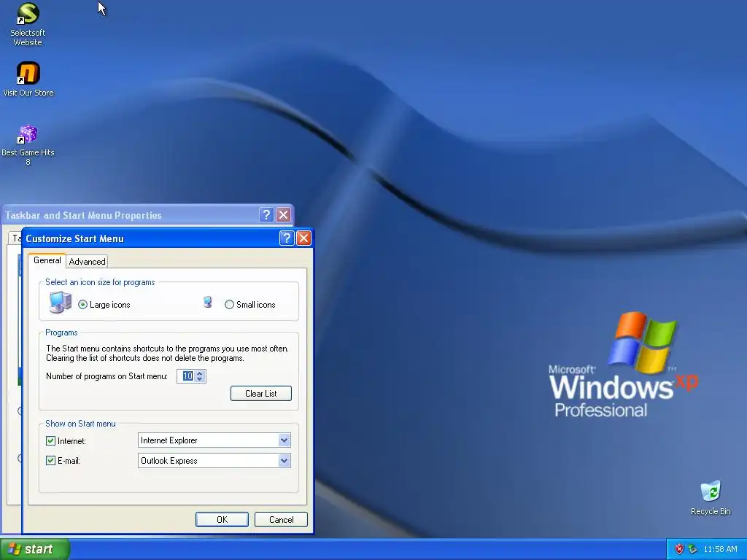Click the number of programs input field
Image resolution: width=747 pixels, height=560 pixels.
pos(186,376)
